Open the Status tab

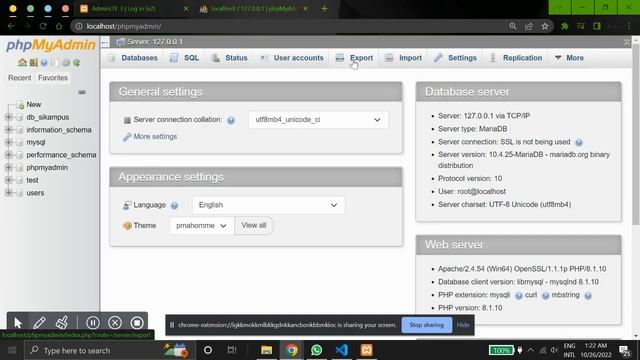(x=229, y=58)
